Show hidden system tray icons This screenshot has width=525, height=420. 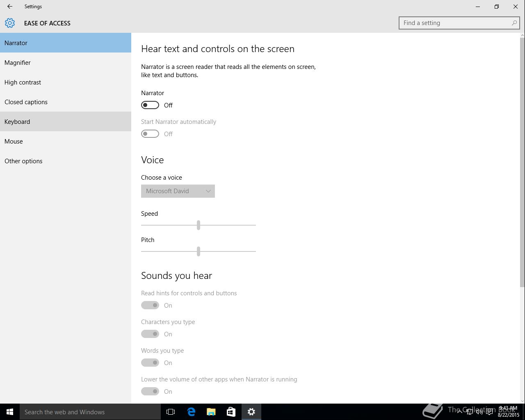[x=459, y=412]
